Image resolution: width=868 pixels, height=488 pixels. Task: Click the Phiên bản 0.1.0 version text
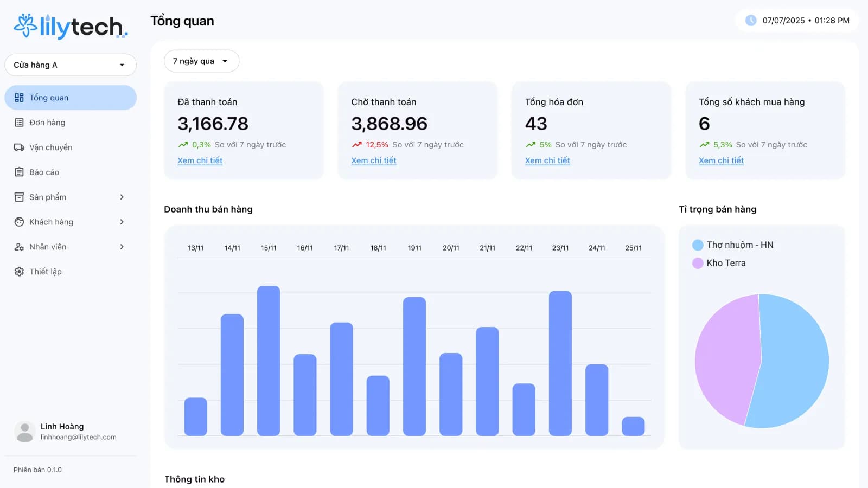point(37,470)
